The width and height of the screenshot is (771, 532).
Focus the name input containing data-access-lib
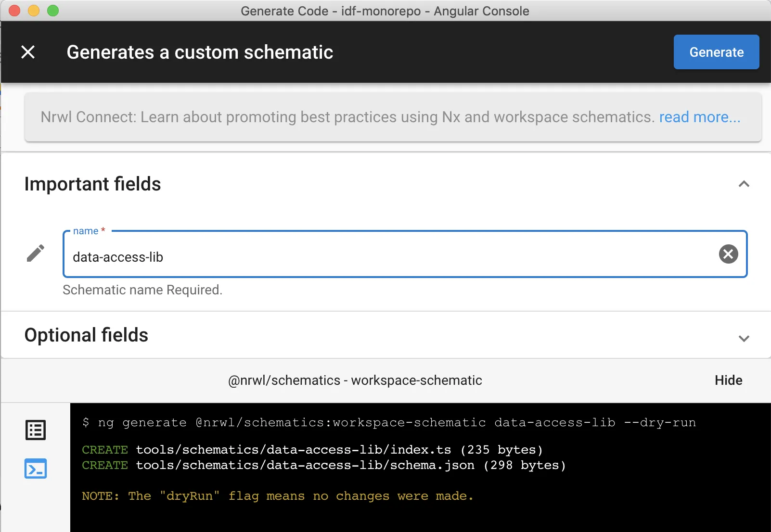point(385,257)
